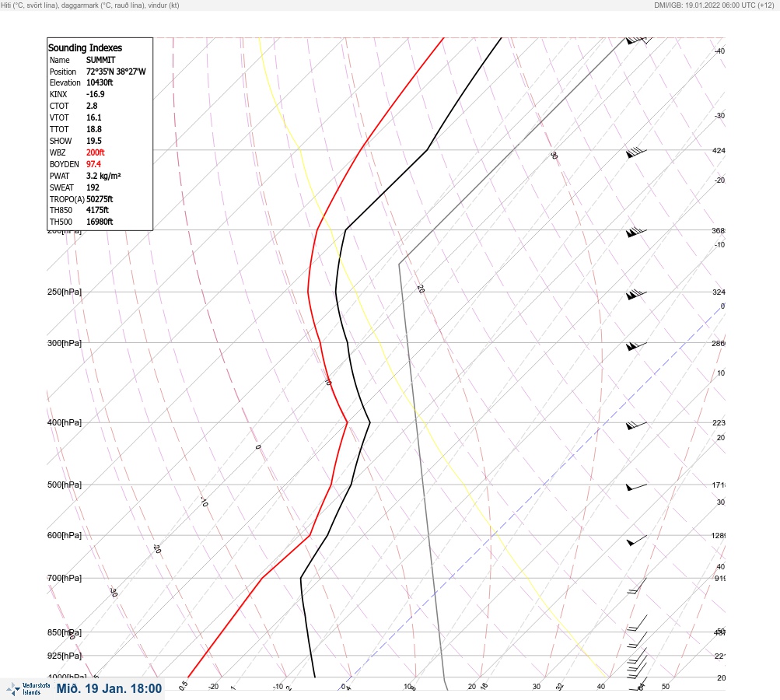The height and width of the screenshot is (700, 780).
Task: Select the TROPO(A) value 50275ft
Action: coord(100,199)
